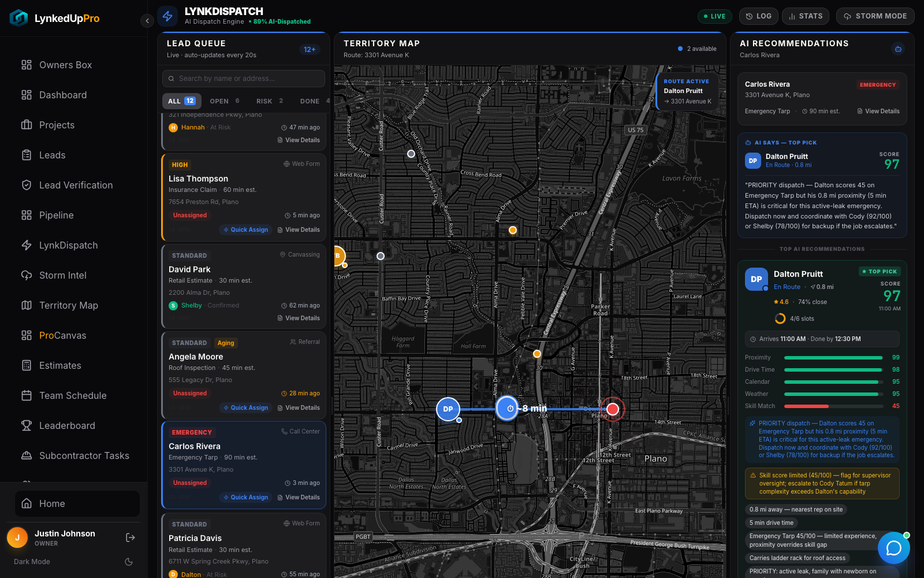Quick Assign Lisa Thompson's lead
The height and width of the screenshot is (578, 924).
click(246, 229)
